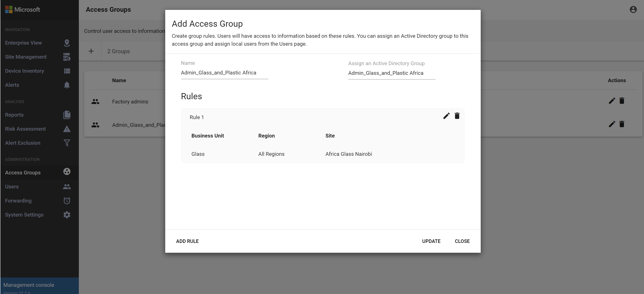Click the ADD RULE button
Screen dimensions: 644x294
tap(187, 241)
